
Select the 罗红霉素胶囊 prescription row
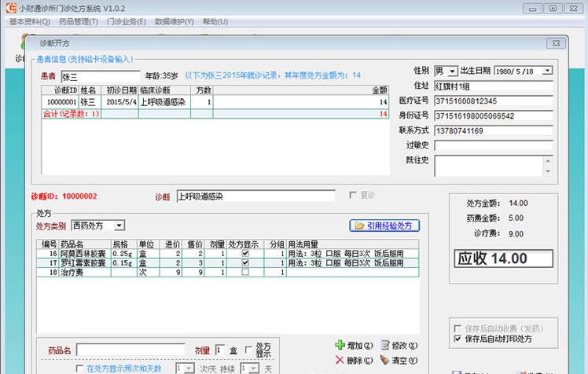[228, 263]
